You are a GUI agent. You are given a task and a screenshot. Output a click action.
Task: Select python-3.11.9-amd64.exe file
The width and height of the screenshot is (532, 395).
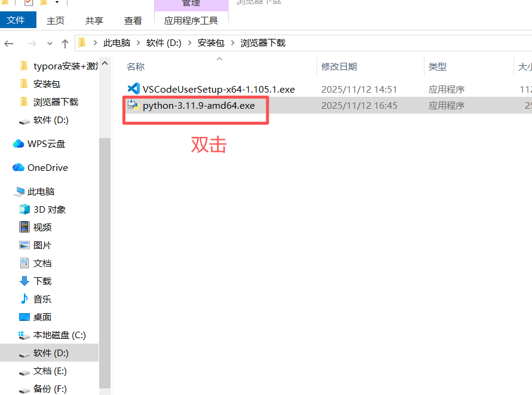tap(198, 106)
